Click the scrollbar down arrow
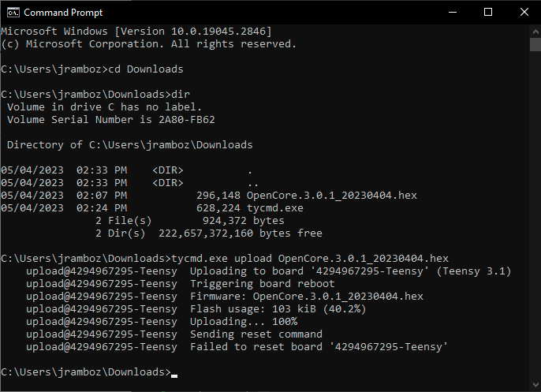The width and height of the screenshot is (541, 392). [534, 385]
